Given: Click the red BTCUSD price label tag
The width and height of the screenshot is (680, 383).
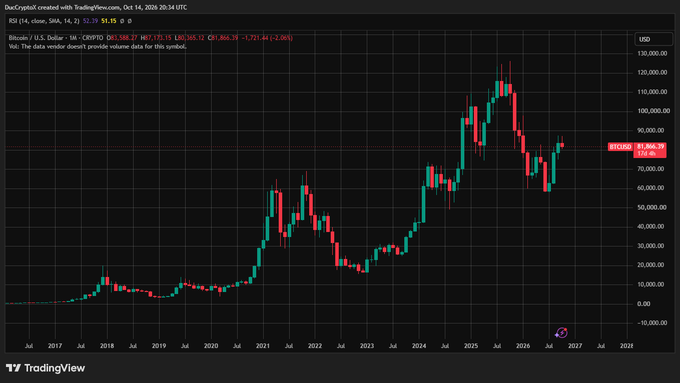Looking at the screenshot, I should click(x=620, y=147).
